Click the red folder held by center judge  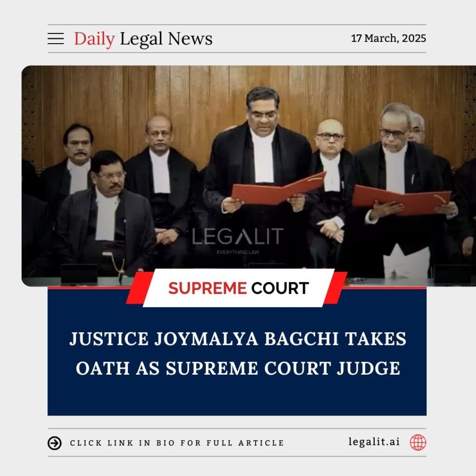point(278,188)
